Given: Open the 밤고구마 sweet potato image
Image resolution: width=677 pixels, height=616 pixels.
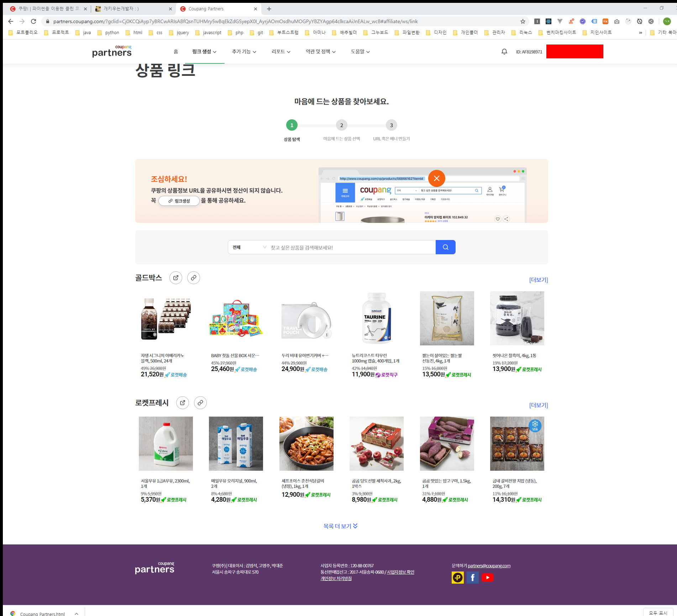Looking at the screenshot, I should coord(447,444).
